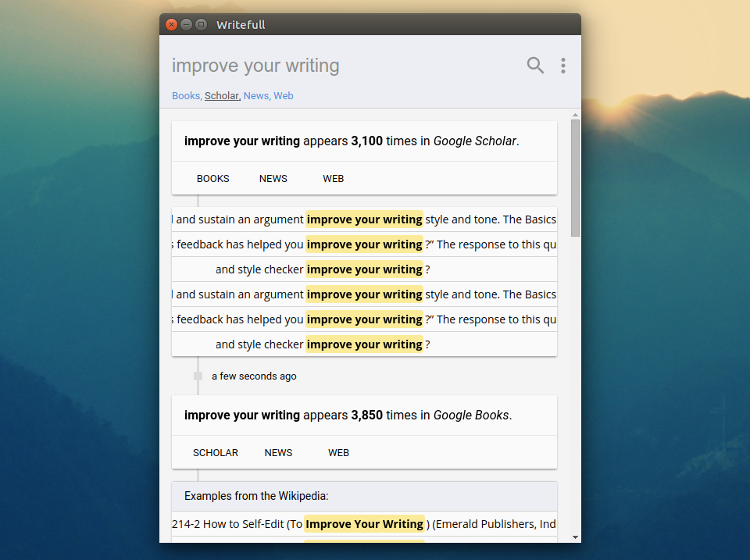Screen dimensions: 750x560
Task: Switch to NEWS under the Scholar result
Action: 273,178
